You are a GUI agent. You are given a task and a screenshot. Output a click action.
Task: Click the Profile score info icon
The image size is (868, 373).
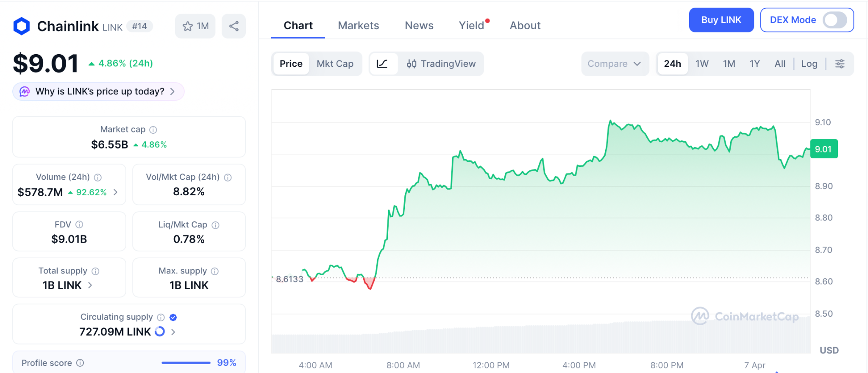click(80, 363)
